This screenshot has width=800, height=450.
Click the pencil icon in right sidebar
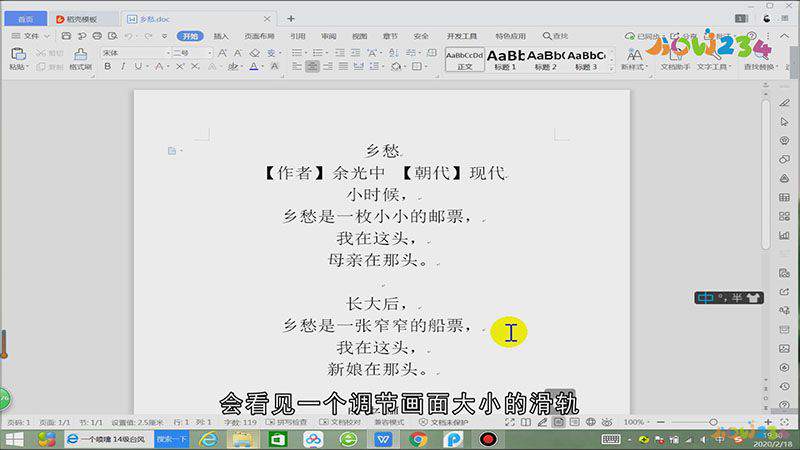coord(784,103)
